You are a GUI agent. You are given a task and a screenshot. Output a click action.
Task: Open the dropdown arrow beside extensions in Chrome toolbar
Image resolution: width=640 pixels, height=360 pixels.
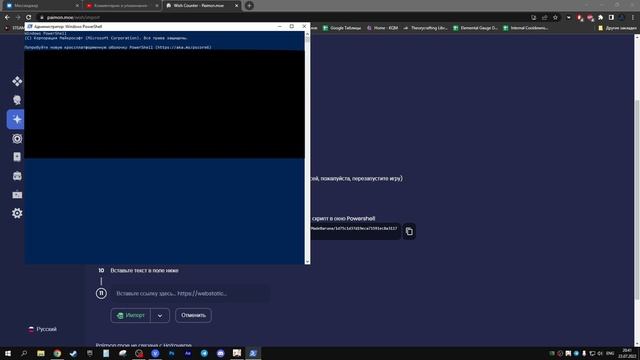point(569,18)
